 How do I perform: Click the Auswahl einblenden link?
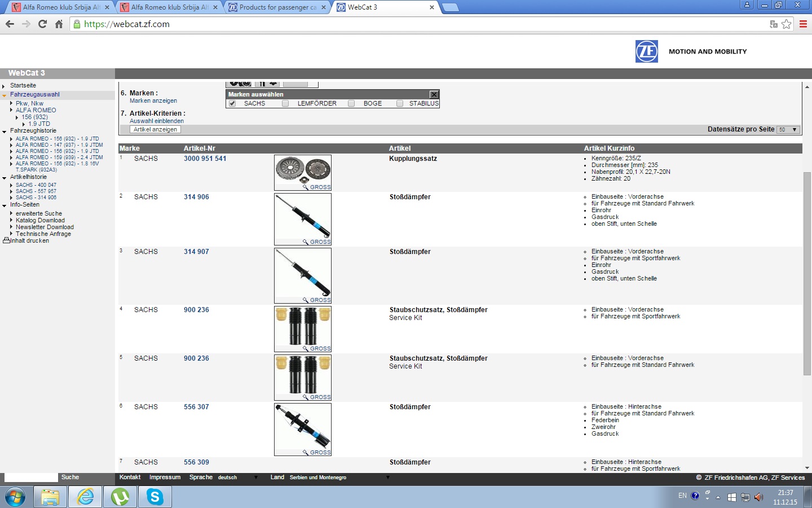(x=157, y=121)
